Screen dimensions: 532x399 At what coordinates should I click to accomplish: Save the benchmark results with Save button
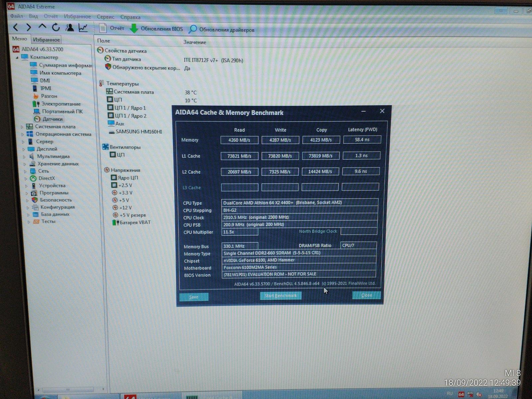tap(194, 297)
